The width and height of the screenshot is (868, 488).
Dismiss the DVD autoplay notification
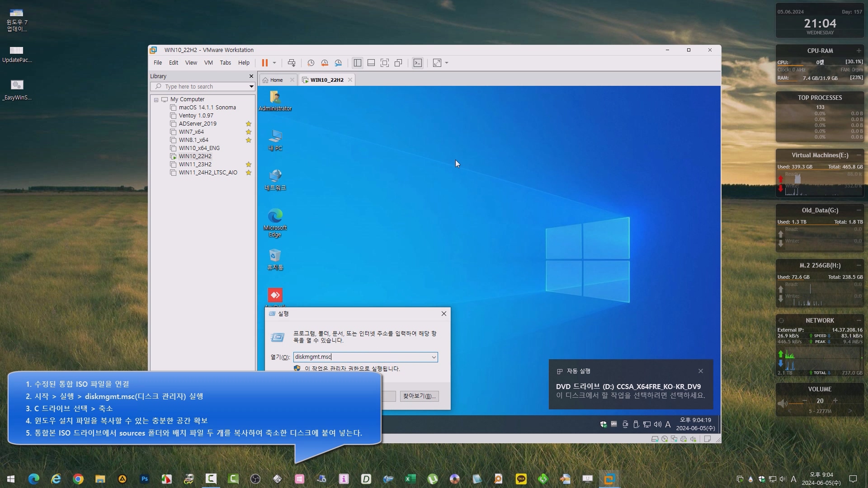pos(700,371)
